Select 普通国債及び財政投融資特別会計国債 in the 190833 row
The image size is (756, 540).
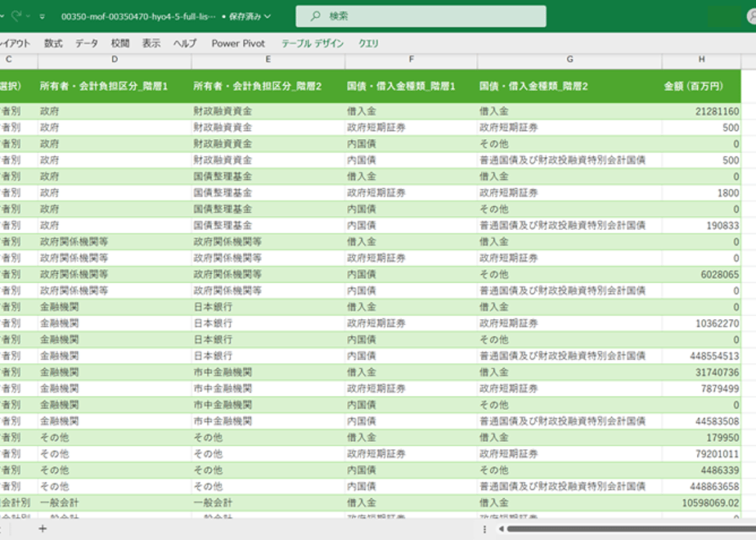point(570,226)
